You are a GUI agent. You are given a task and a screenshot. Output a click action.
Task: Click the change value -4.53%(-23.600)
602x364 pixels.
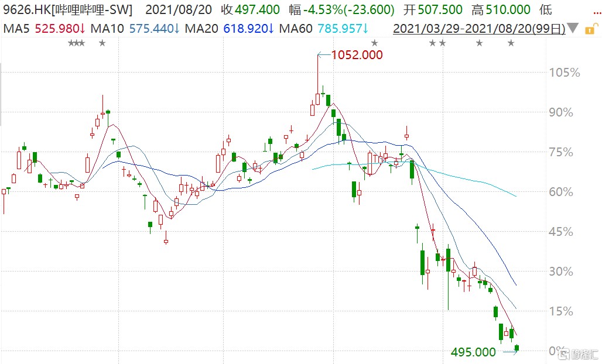pos(348,10)
